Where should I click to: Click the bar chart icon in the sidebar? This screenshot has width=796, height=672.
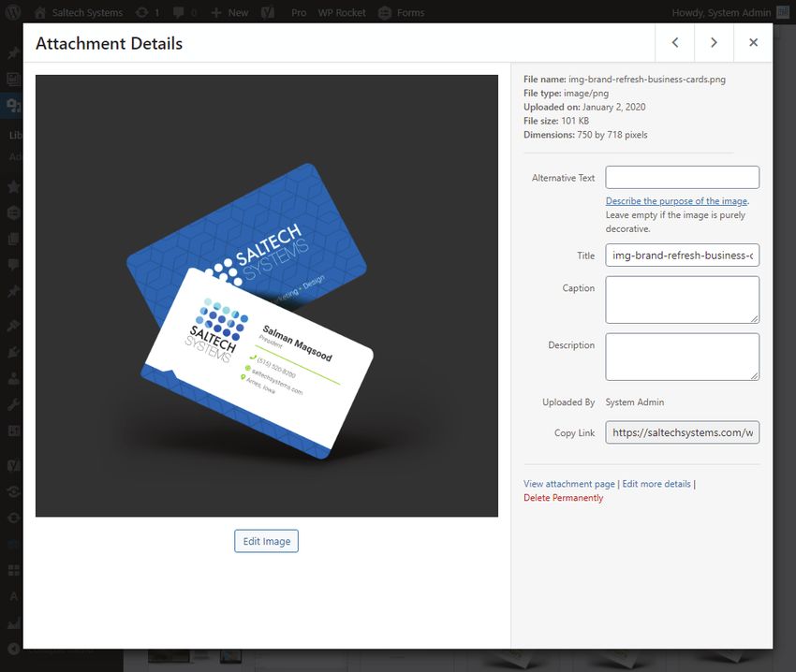click(14, 622)
